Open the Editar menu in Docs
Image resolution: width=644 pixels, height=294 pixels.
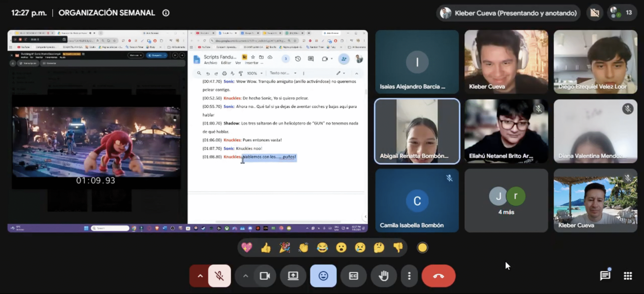click(x=226, y=63)
